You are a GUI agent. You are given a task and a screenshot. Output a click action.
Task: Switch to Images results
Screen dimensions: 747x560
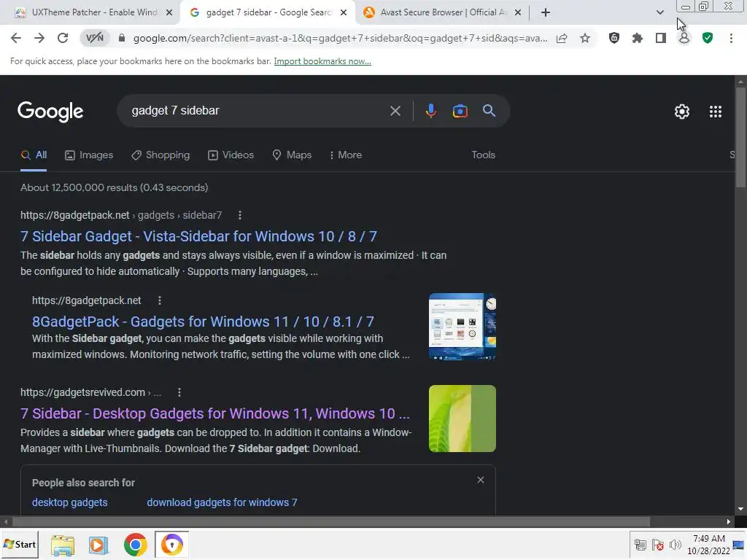(89, 155)
